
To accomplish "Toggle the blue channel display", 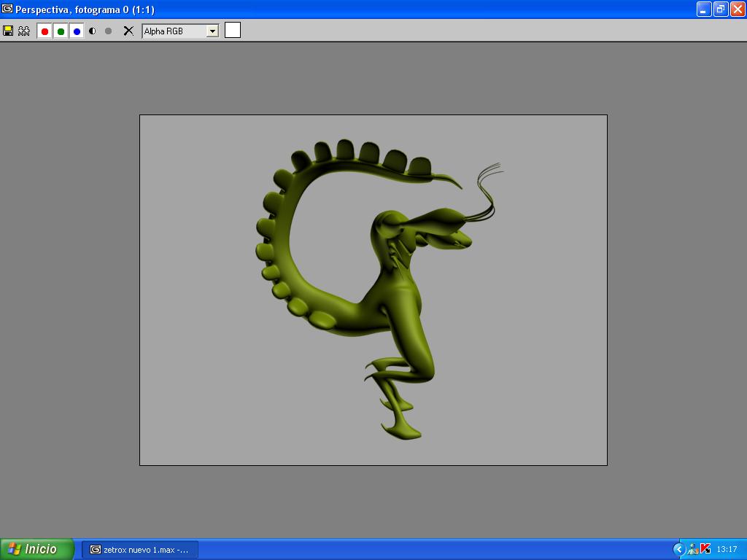I will pyautogui.click(x=77, y=31).
